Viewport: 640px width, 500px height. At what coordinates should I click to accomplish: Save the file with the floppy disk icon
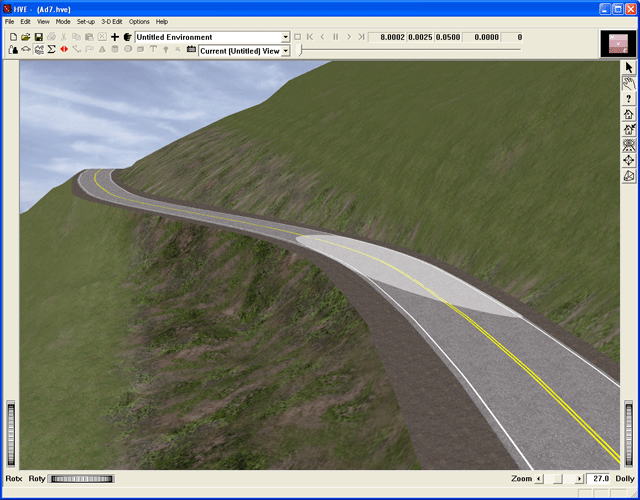click(x=38, y=37)
